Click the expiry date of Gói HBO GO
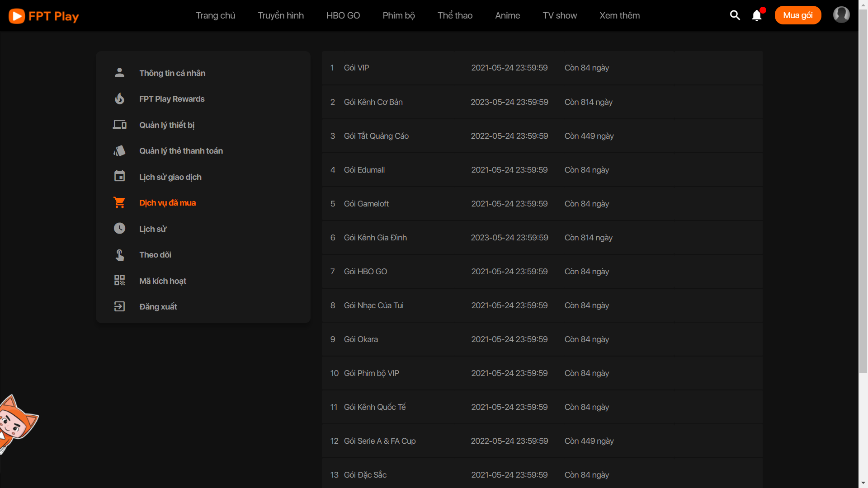The image size is (868, 488). point(509,272)
